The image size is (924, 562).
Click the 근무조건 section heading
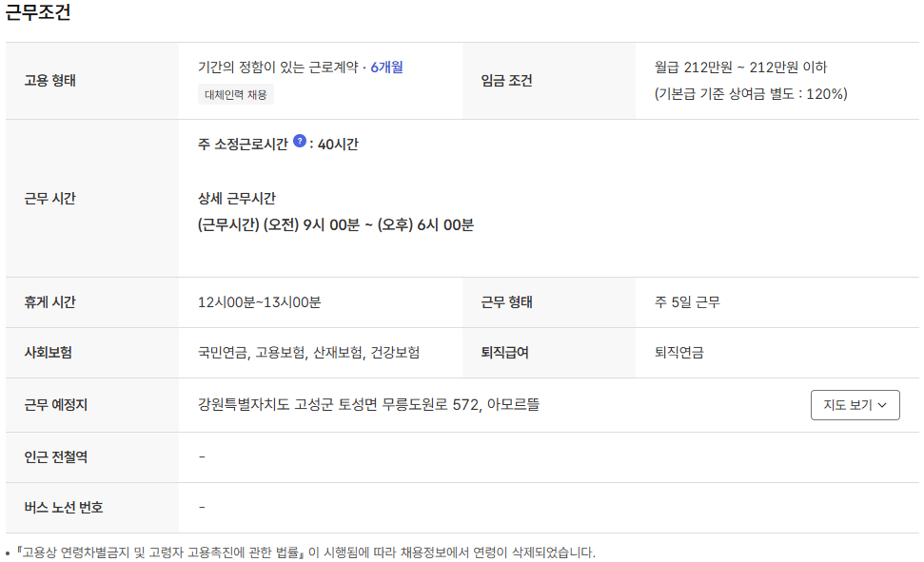tap(38, 13)
